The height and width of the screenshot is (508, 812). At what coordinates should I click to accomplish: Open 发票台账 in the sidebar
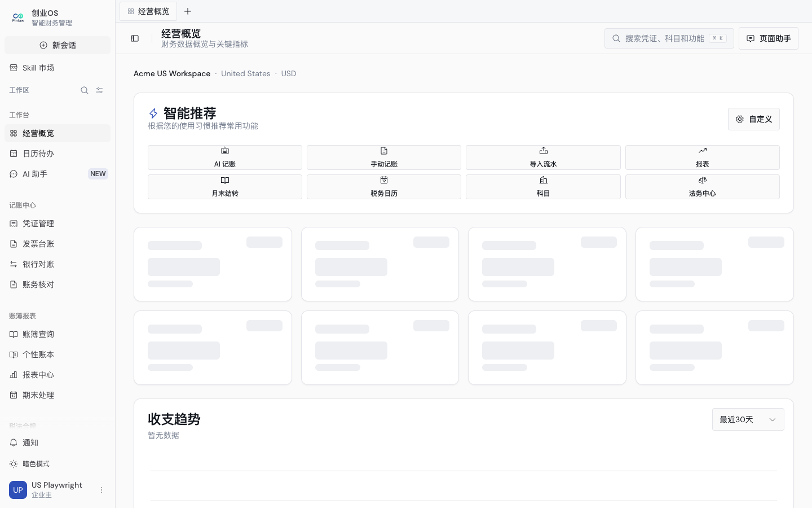coord(58,244)
